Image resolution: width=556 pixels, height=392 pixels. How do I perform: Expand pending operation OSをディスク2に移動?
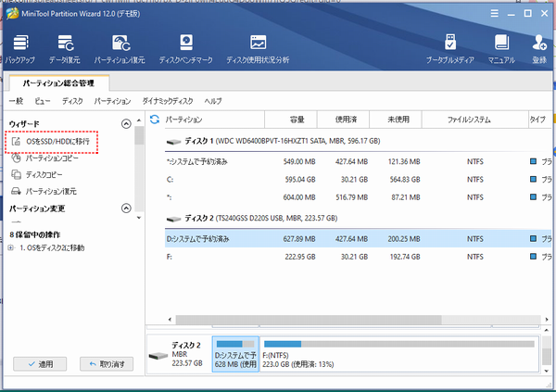[x=10, y=247]
